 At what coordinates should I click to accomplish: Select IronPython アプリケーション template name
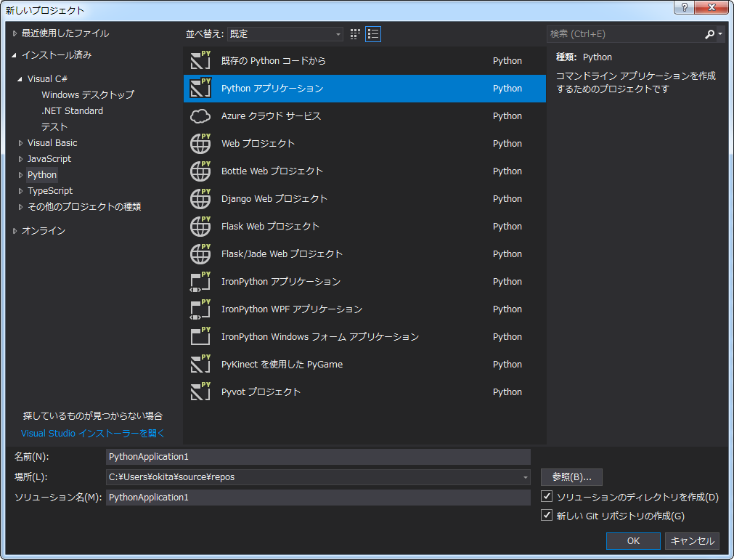tap(281, 282)
